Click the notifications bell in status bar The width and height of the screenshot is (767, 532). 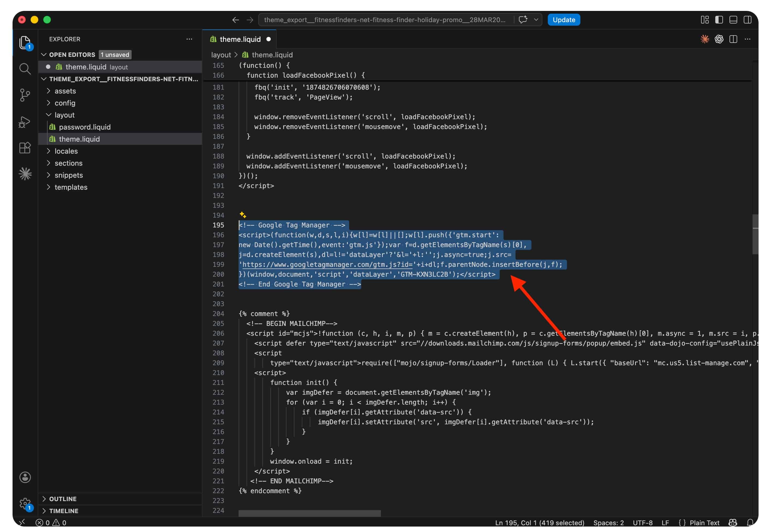click(x=750, y=522)
